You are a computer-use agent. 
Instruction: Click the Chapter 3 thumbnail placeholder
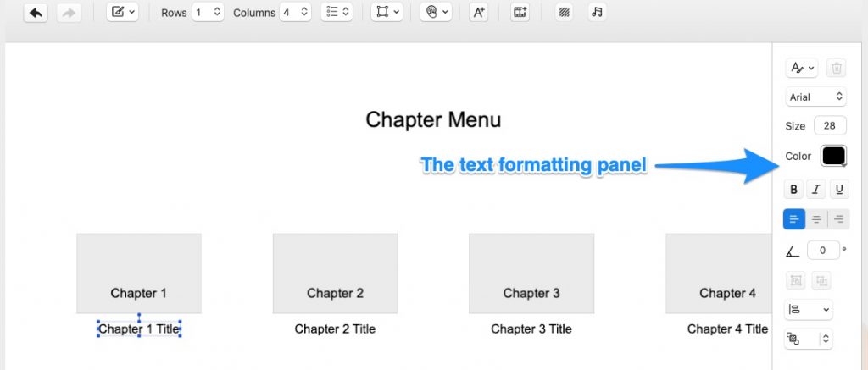coord(531,273)
